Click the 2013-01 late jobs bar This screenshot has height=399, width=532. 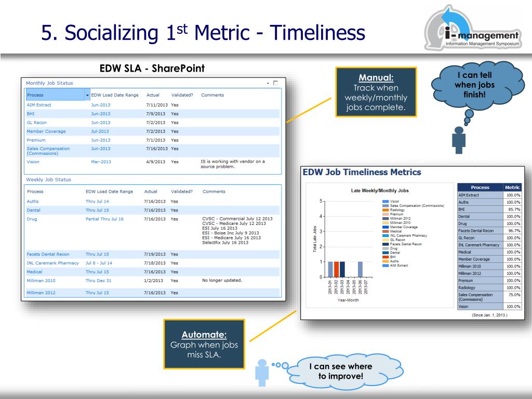pyautogui.click(x=330, y=270)
